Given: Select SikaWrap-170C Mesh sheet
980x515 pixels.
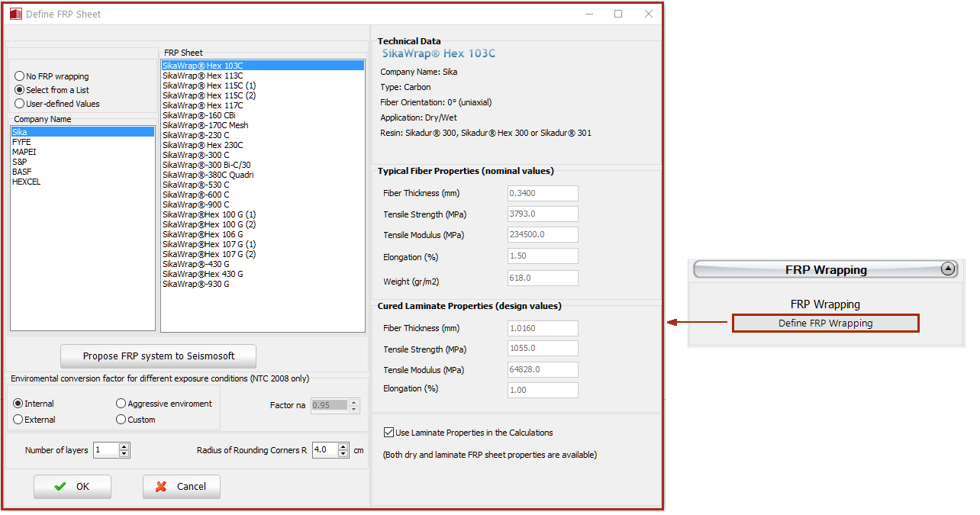Looking at the screenshot, I should coord(263,125).
